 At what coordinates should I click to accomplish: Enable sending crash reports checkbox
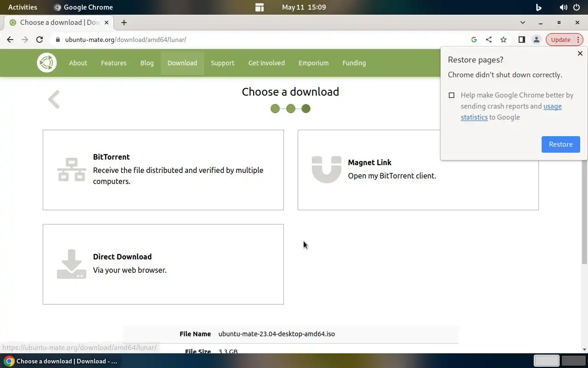pyautogui.click(x=452, y=95)
